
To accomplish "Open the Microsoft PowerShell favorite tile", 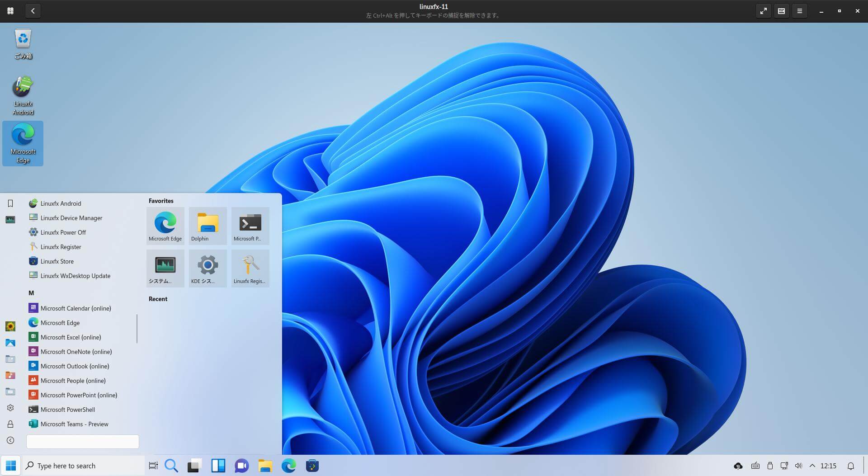I will pyautogui.click(x=250, y=226).
